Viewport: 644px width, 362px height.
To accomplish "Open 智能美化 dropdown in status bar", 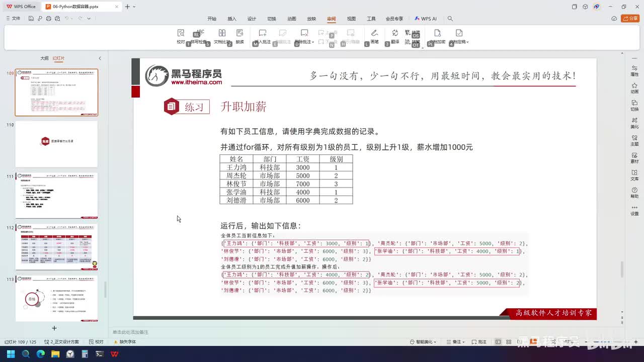I will pos(424,342).
